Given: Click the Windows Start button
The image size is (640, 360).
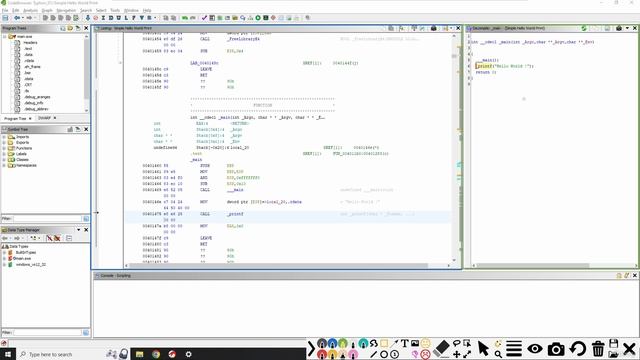Looking at the screenshot, I should click(8, 354).
